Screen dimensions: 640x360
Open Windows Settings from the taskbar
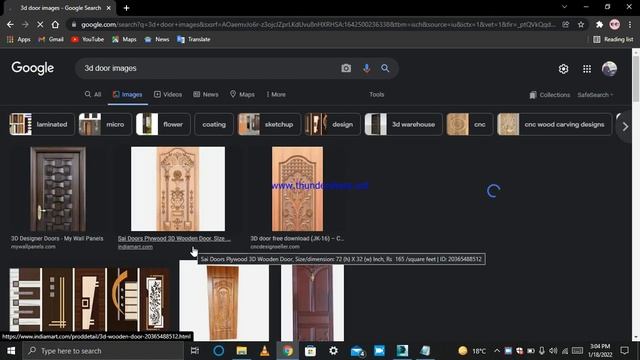[x=333, y=351]
